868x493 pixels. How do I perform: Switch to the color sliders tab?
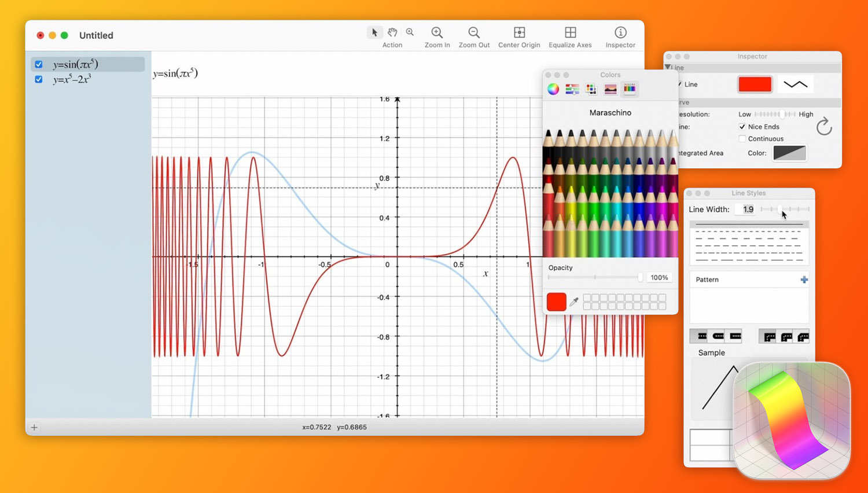click(x=572, y=89)
